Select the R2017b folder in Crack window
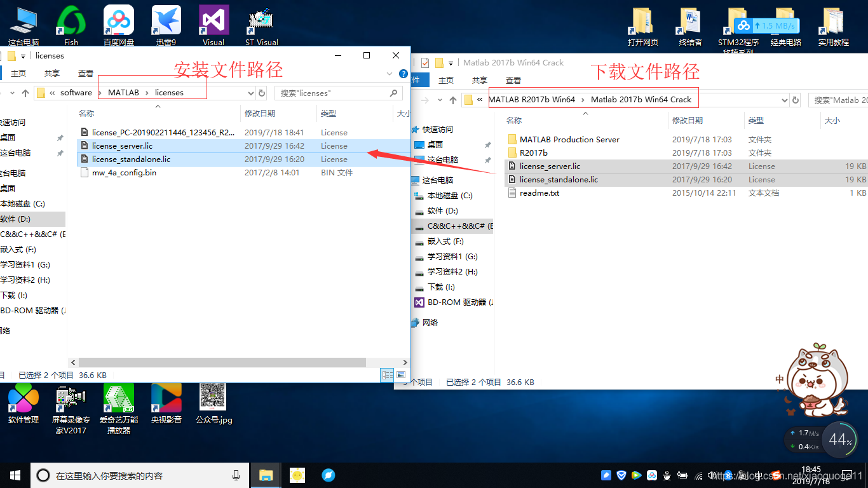This screenshot has height=488, width=868. pyautogui.click(x=533, y=153)
